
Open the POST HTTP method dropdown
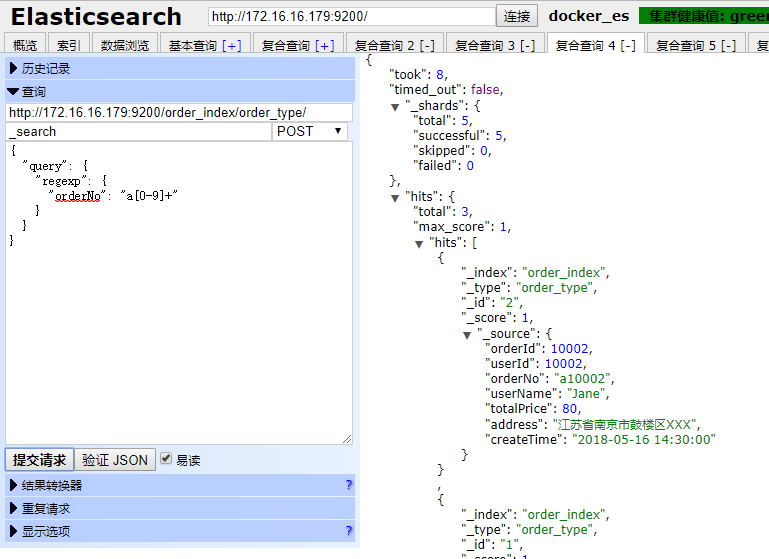[310, 131]
